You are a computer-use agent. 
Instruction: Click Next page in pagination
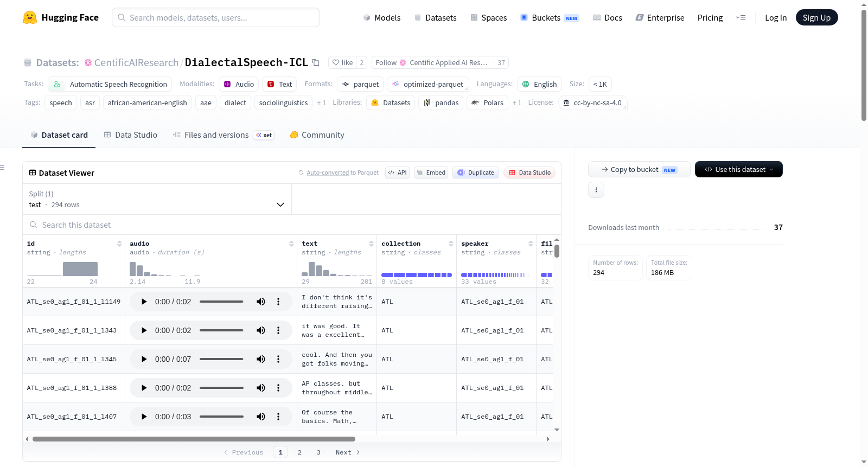[348, 452]
